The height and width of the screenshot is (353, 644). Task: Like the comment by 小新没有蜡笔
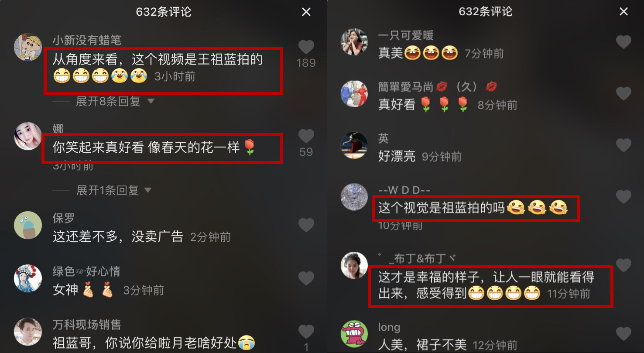click(306, 47)
